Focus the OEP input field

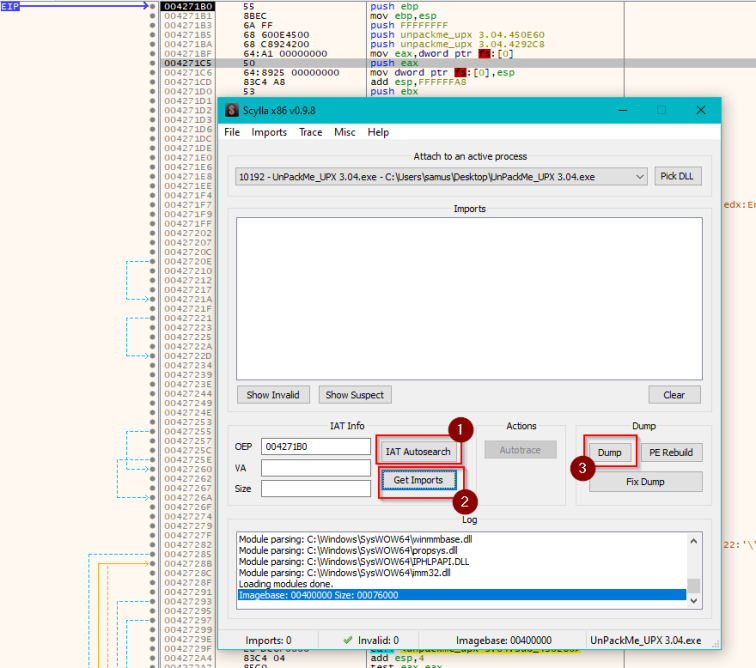316,447
